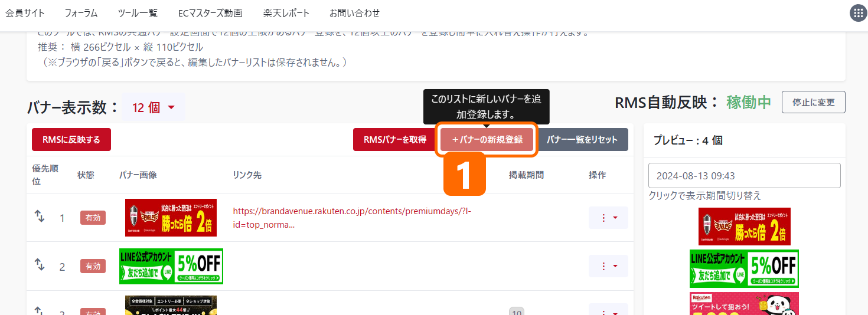
Task: Click クリックで表示期間切り替え text
Action: click(x=704, y=195)
